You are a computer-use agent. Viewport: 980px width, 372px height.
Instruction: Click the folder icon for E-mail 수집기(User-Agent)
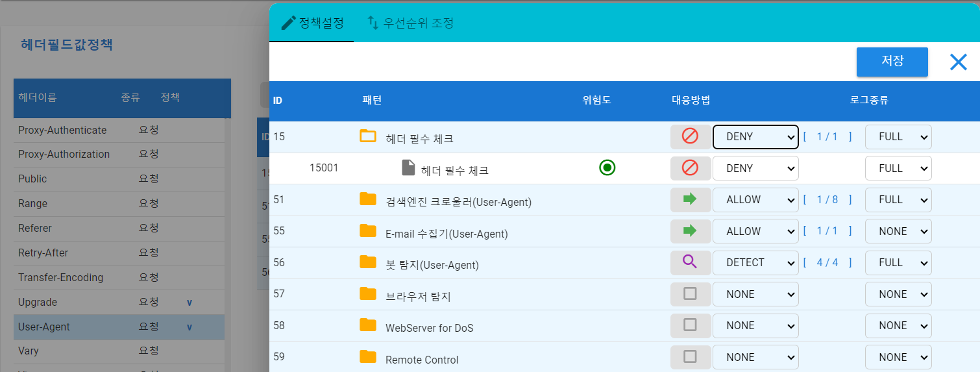[x=368, y=230]
